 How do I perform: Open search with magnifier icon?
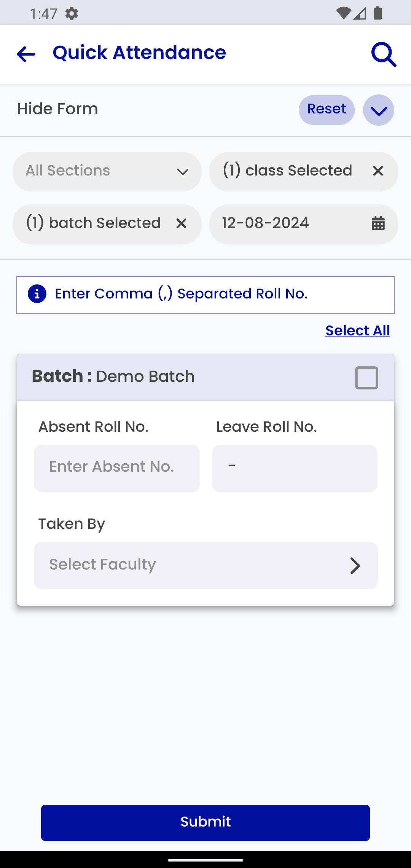[384, 54]
